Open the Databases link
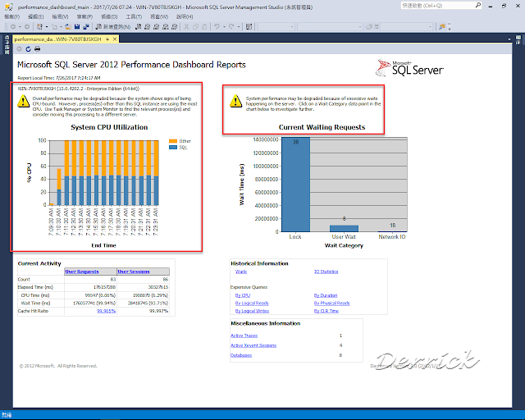The height and width of the screenshot is (420, 525). coord(241,355)
